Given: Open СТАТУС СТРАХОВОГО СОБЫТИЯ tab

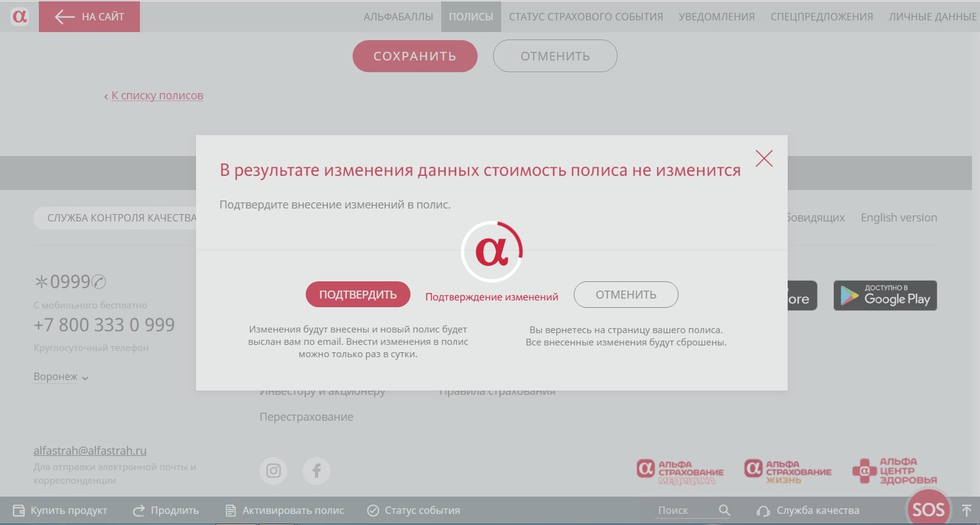Looking at the screenshot, I should (586, 17).
